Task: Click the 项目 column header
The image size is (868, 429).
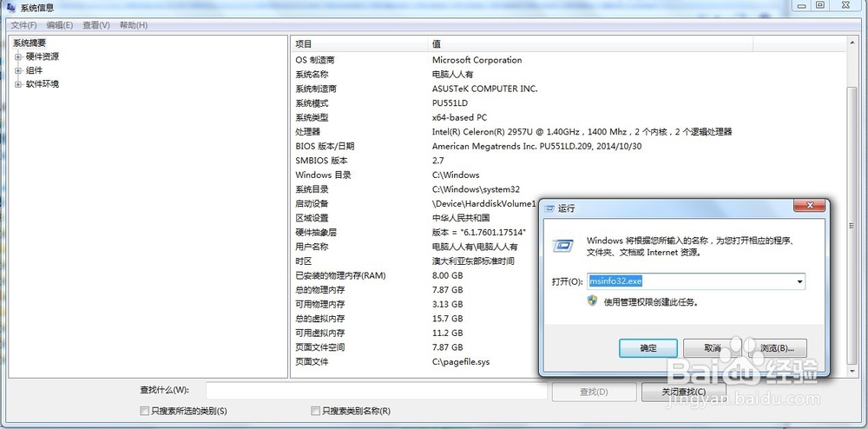Action: tap(360, 44)
